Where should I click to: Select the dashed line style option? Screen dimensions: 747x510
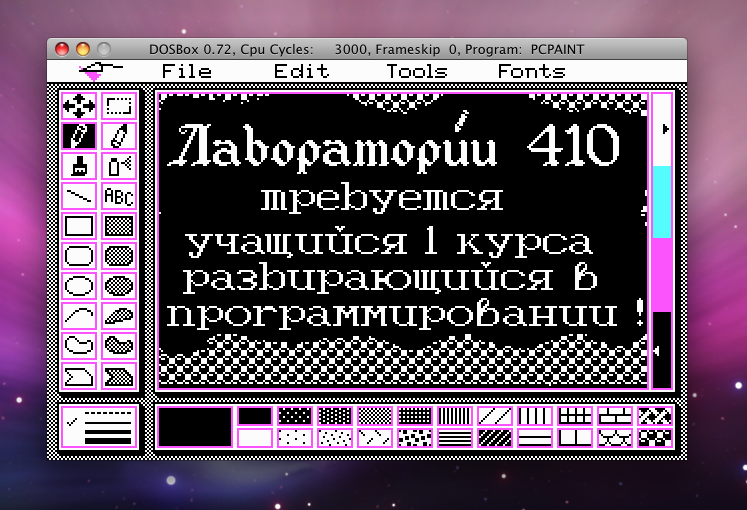pos(108,412)
